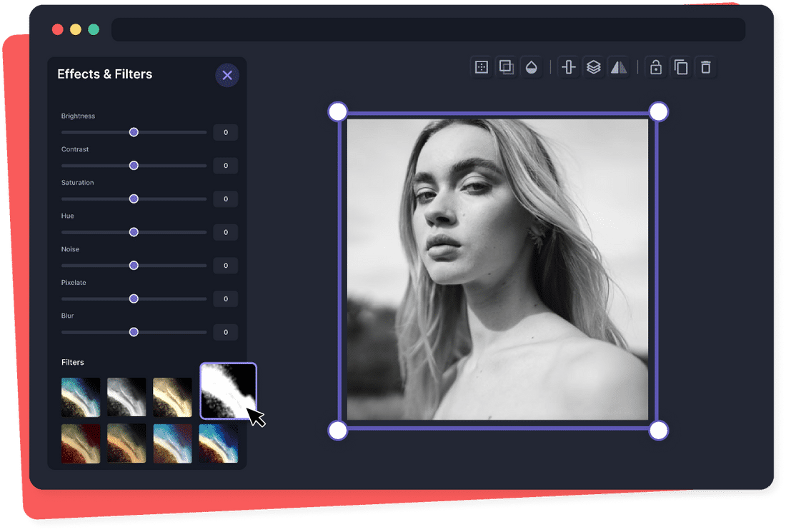Click the flip mirror triangles icon

(618, 67)
